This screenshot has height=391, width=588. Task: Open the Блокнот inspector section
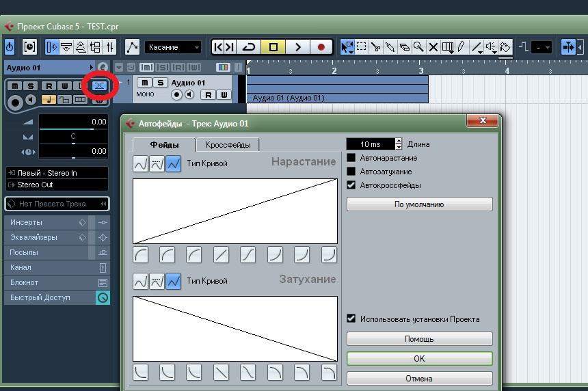click(x=57, y=282)
